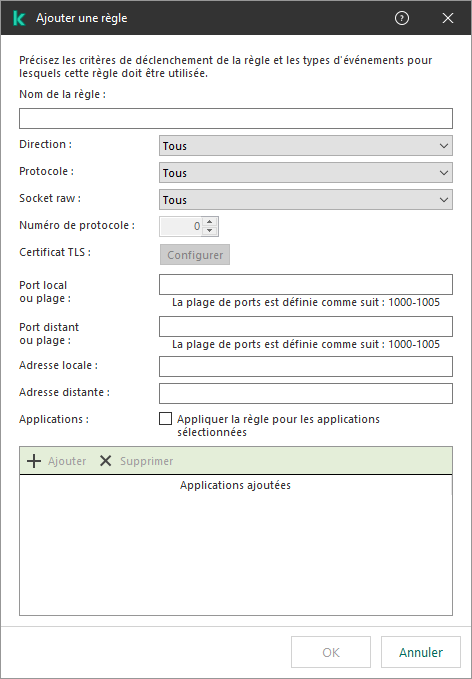Open the Direction dropdown
472x679 pixels.
306,146
